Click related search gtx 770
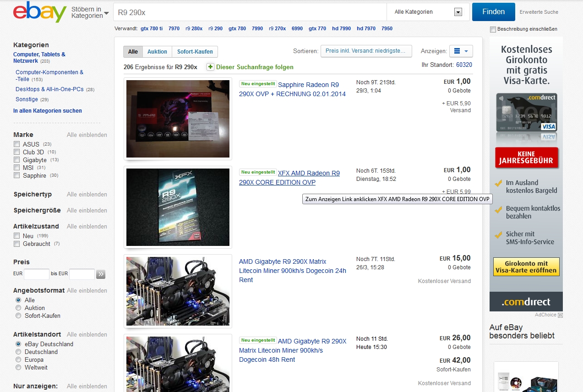 [x=317, y=28]
